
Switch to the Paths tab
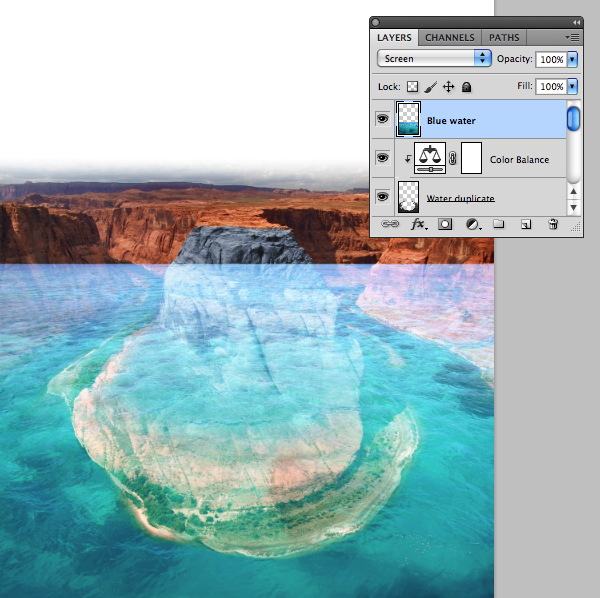pos(504,37)
